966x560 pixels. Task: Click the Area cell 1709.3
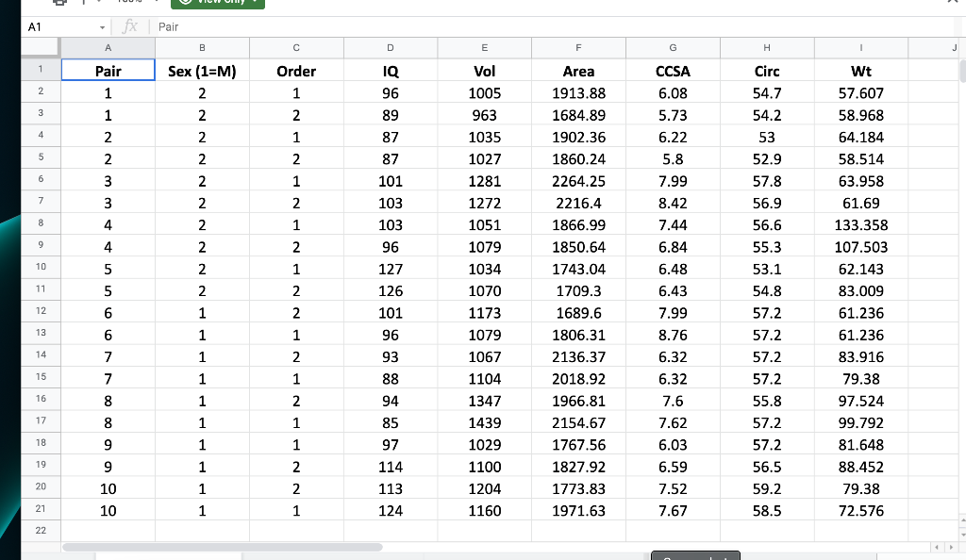pyautogui.click(x=578, y=290)
